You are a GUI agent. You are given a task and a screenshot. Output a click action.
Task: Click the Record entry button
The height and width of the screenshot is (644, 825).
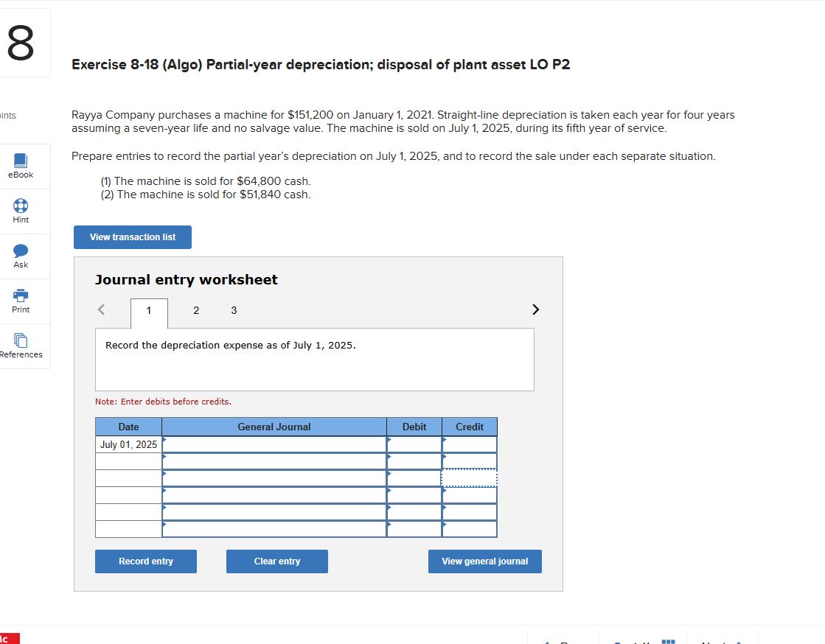[x=146, y=561]
